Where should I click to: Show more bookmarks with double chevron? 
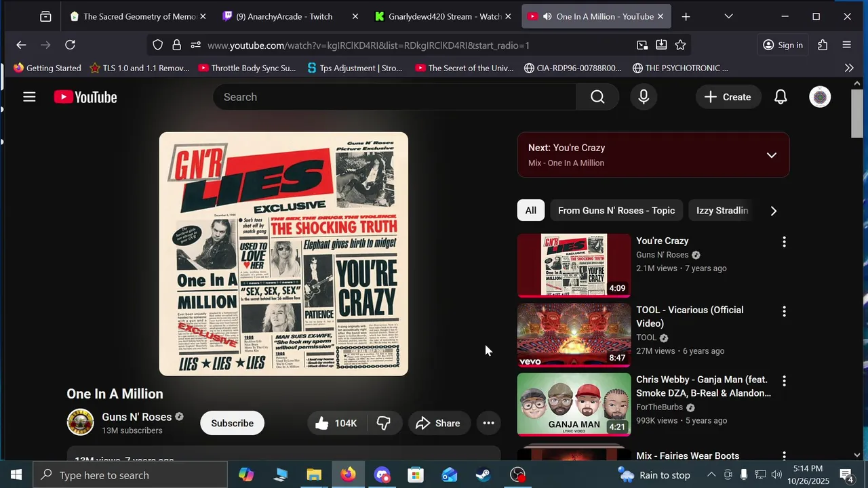[849, 68]
